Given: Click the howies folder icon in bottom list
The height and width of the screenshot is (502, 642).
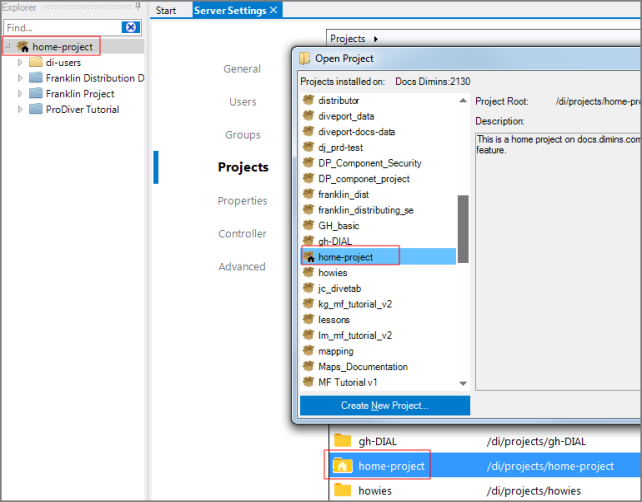Looking at the screenshot, I should click(x=343, y=490).
